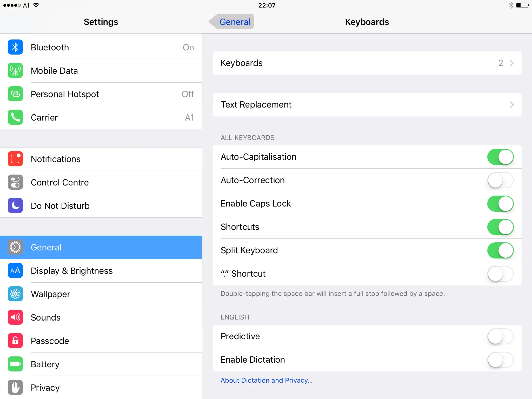The width and height of the screenshot is (532, 399).
Task: Open Keyboards list via chevron arrow
Action: coord(511,63)
